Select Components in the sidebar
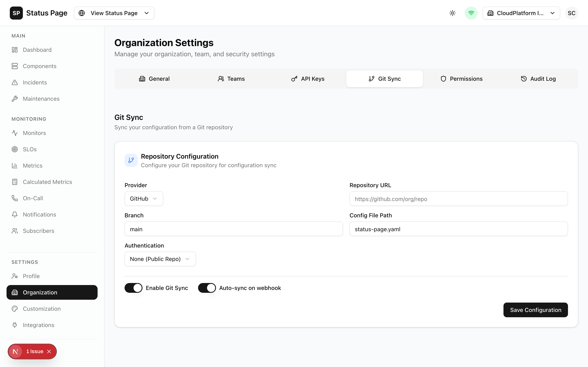 pos(40,66)
